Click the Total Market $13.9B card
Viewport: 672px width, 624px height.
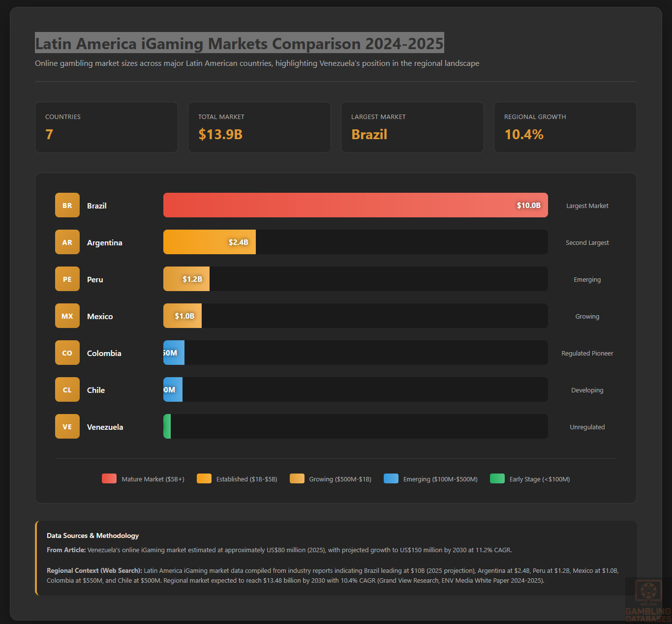click(259, 127)
